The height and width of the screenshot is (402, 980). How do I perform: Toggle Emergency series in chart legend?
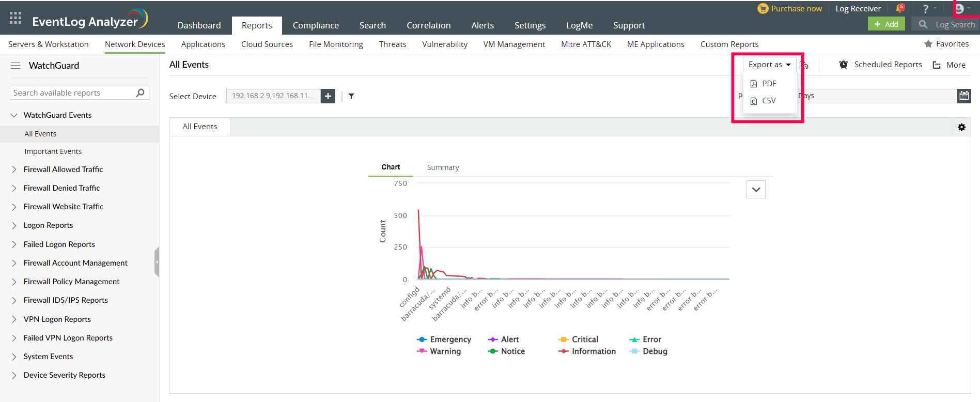pyautogui.click(x=444, y=339)
